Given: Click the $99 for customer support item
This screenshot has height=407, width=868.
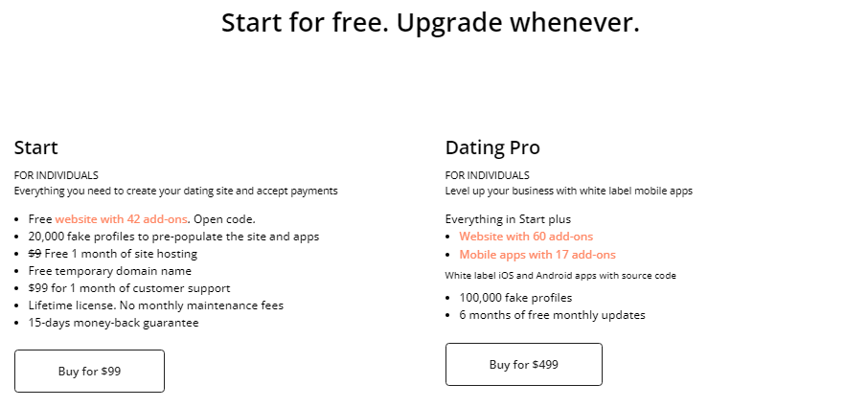Looking at the screenshot, I should (x=129, y=288).
